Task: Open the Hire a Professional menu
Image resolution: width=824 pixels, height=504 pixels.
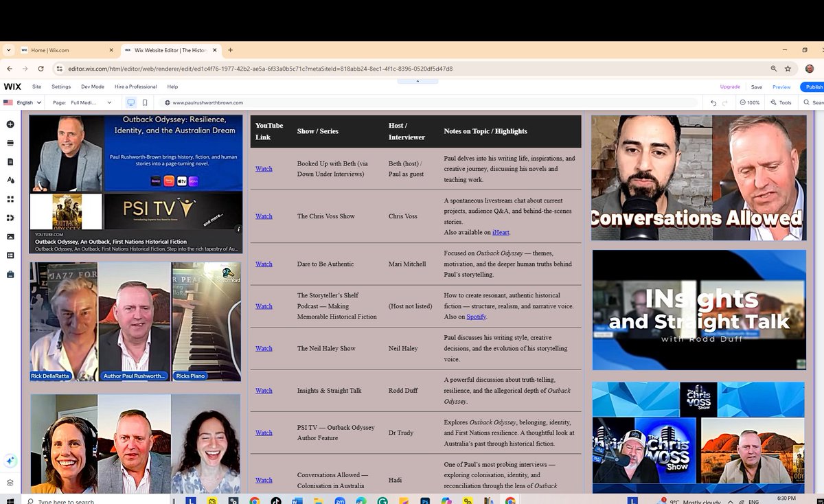Action: [x=136, y=87]
